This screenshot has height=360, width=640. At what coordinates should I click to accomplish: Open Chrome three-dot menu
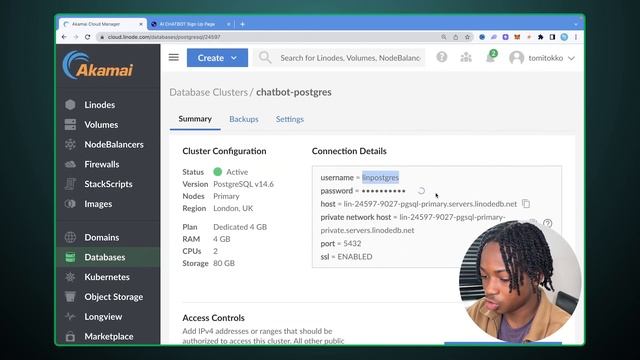click(x=576, y=37)
